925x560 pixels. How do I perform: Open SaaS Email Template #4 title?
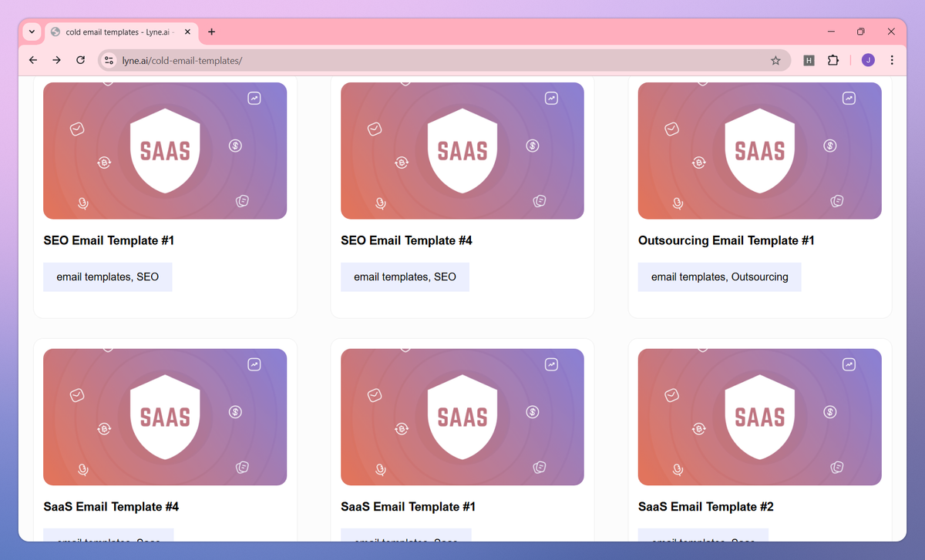111,507
